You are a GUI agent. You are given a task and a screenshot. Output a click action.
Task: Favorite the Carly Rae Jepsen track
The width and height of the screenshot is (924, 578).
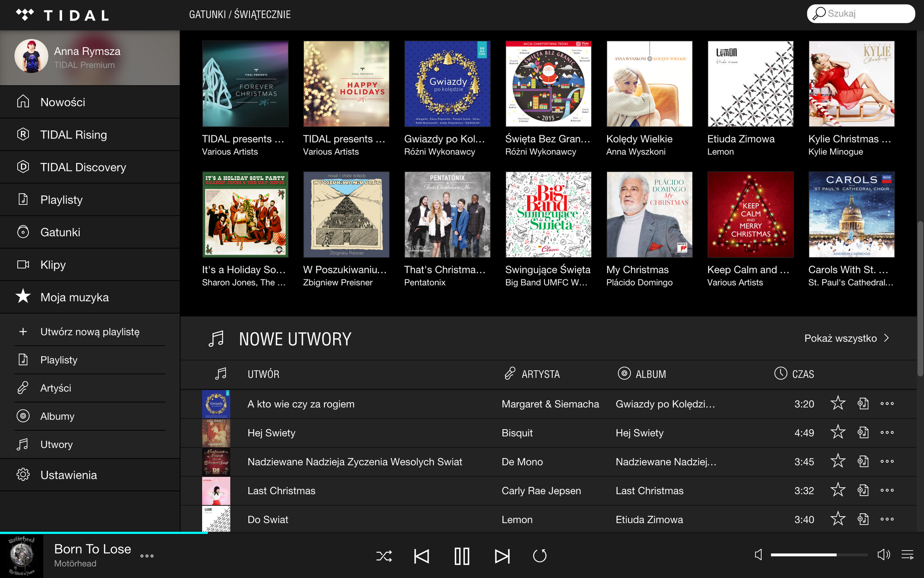tap(838, 490)
